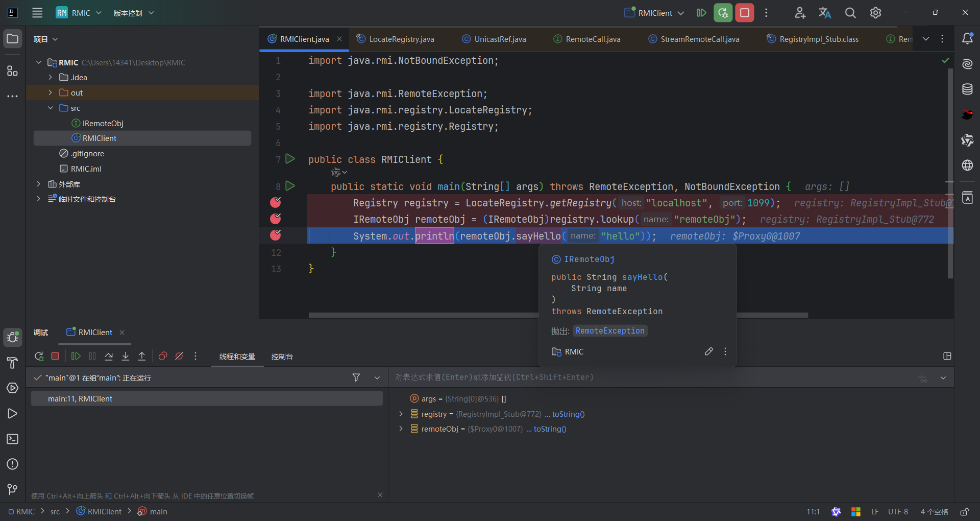The width and height of the screenshot is (980, 521).
Task: Rerun RMIClient in debug toolbar
Action: [39, 356]
